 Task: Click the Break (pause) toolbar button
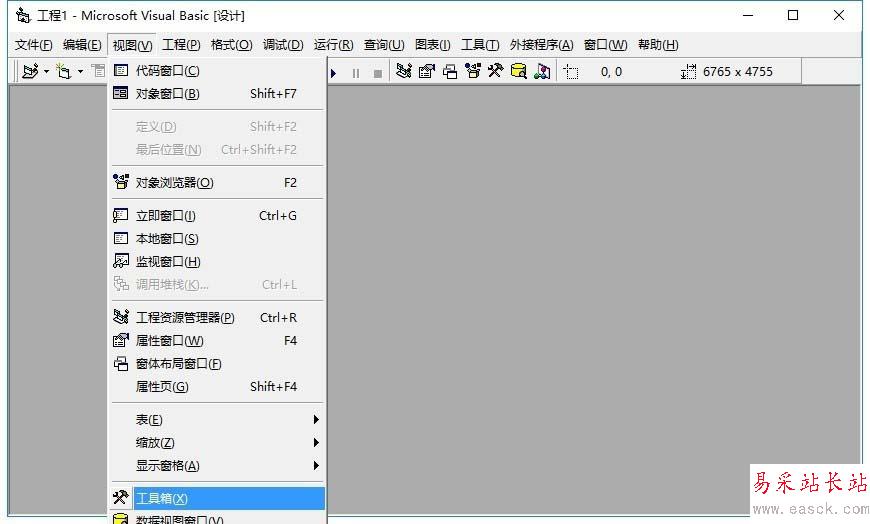click(x=356, y=73)
